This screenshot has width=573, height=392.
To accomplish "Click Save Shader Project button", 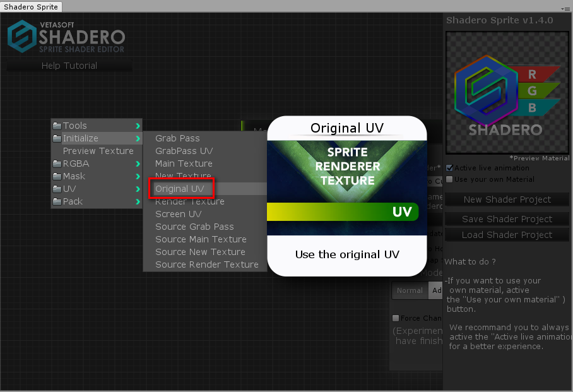I will click(x=507, y=219).
